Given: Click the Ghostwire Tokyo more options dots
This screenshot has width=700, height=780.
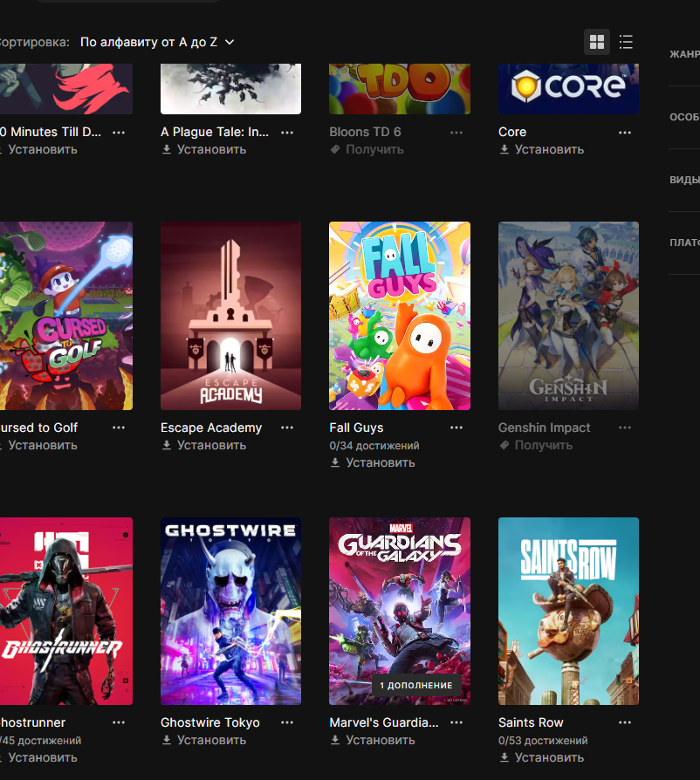Looking at the screenshot, I should click(287, 722).
